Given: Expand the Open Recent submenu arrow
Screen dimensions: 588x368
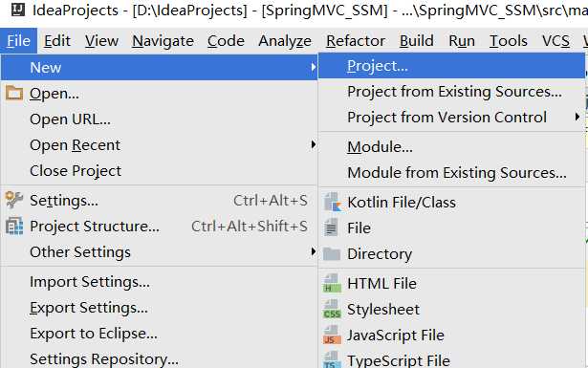Looking at the screenshot, I should click(314, 144).
